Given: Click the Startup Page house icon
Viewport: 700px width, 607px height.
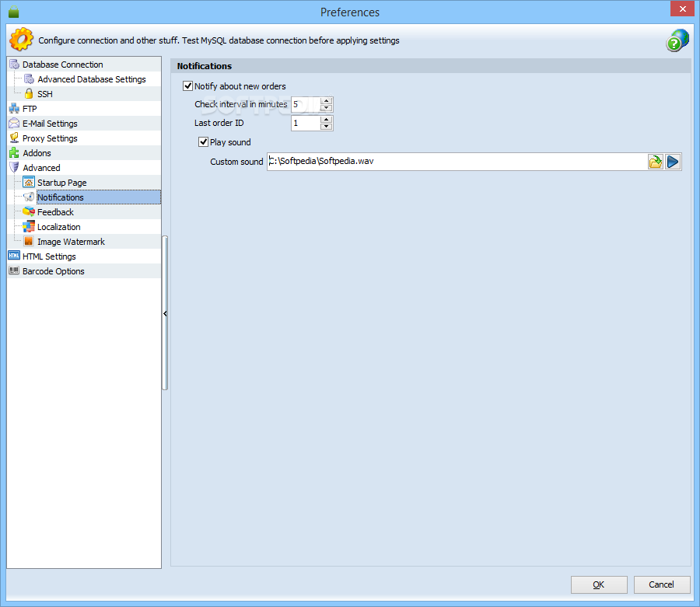Looking at the screenshot, I should tap(29, 182).
